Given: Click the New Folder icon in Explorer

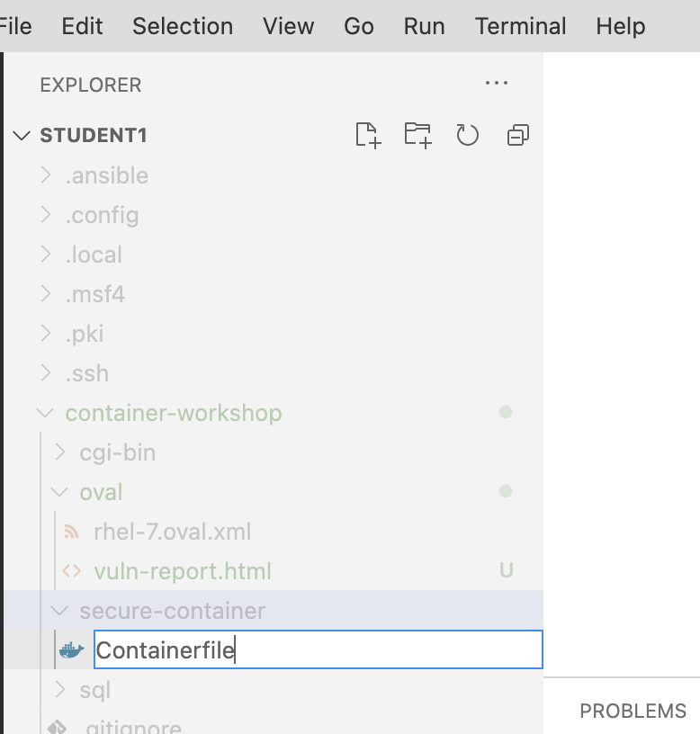Looking at the screenshot, I should (x=417, y=134).
